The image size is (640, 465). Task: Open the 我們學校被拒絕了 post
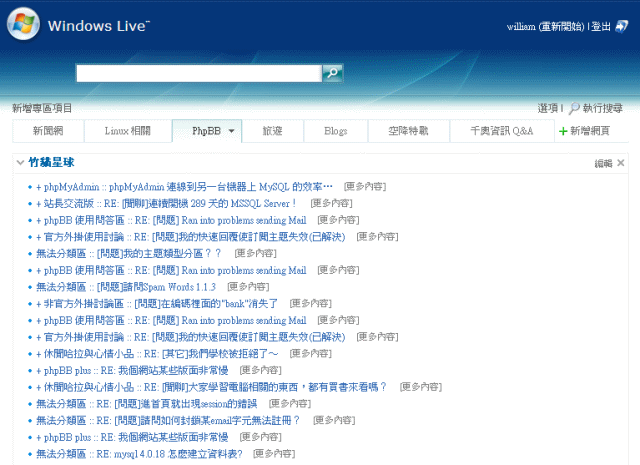click(157, 354)
